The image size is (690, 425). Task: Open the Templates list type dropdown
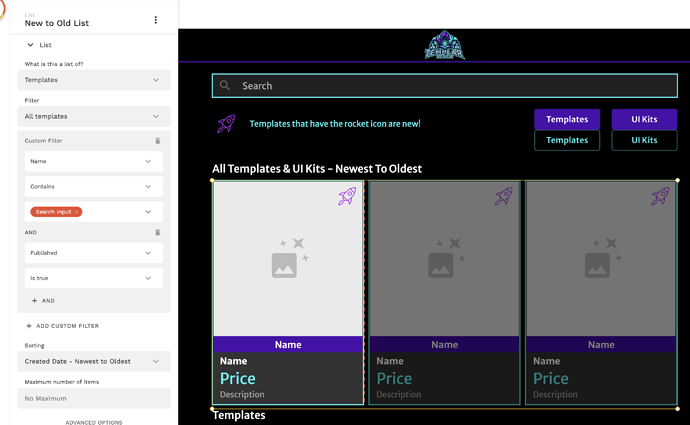tap(94, 80)
